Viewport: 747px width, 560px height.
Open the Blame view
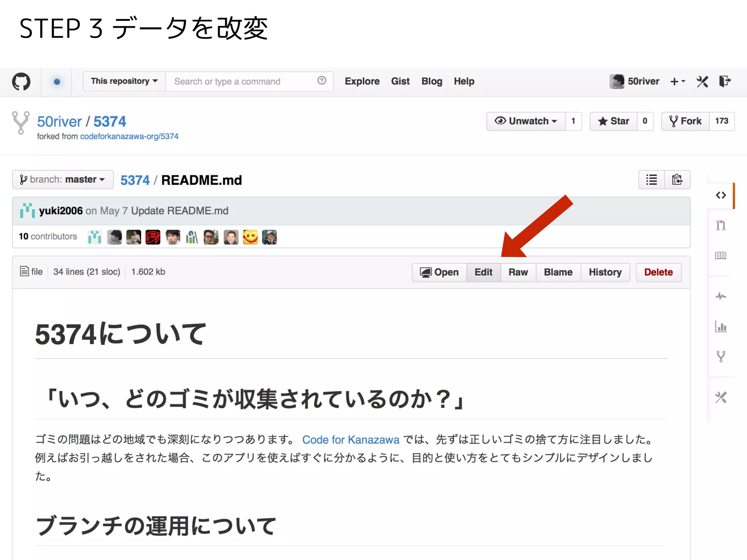pos(558,272)
